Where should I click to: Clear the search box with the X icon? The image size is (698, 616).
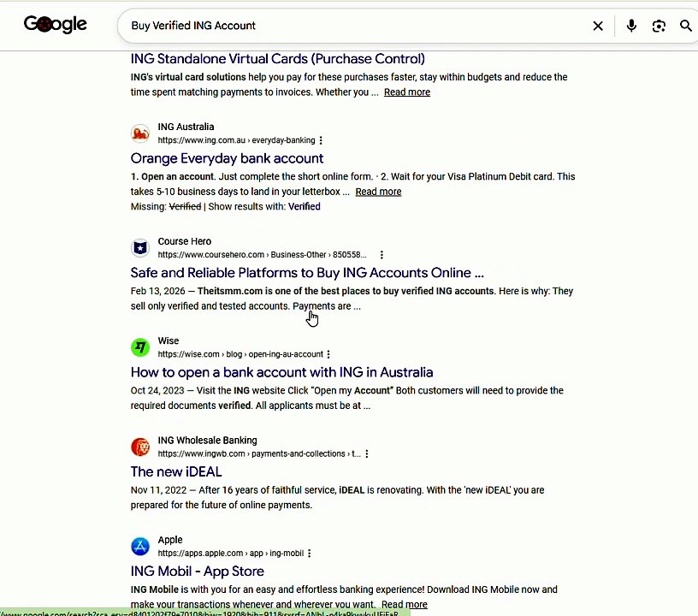598,26
